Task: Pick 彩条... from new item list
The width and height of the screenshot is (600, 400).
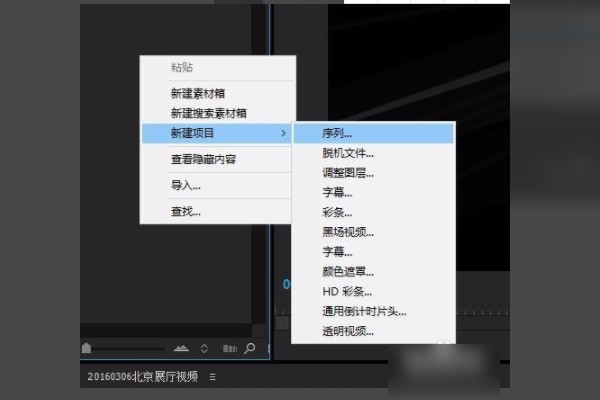Action: (336, 212)
